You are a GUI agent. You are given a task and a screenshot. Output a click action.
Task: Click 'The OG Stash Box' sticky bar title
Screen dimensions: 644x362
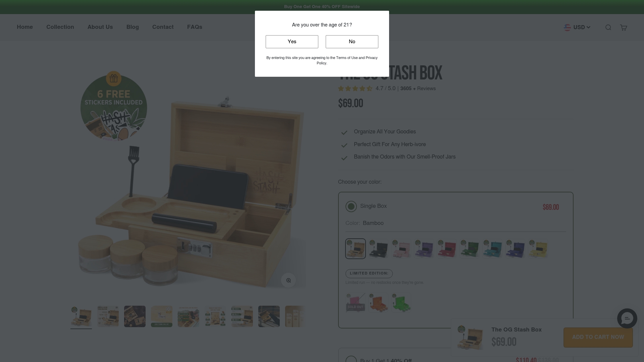517,329
